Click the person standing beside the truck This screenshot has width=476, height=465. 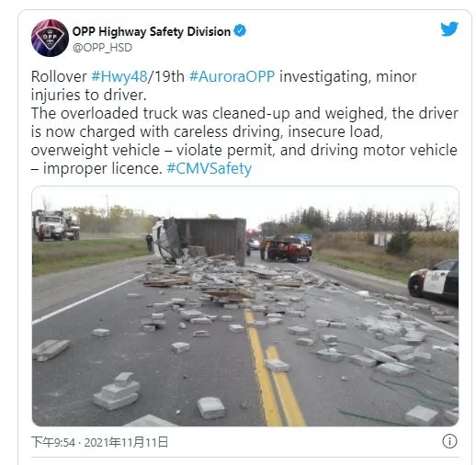click(x=149, y=243)
